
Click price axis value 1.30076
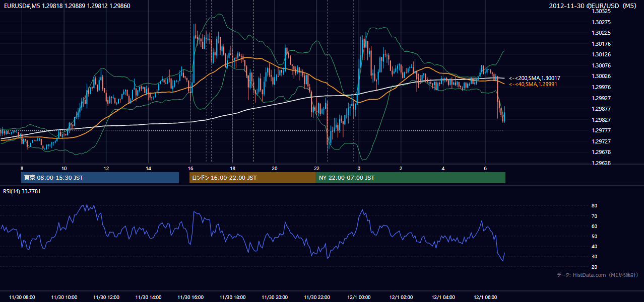tap(602, 65)
